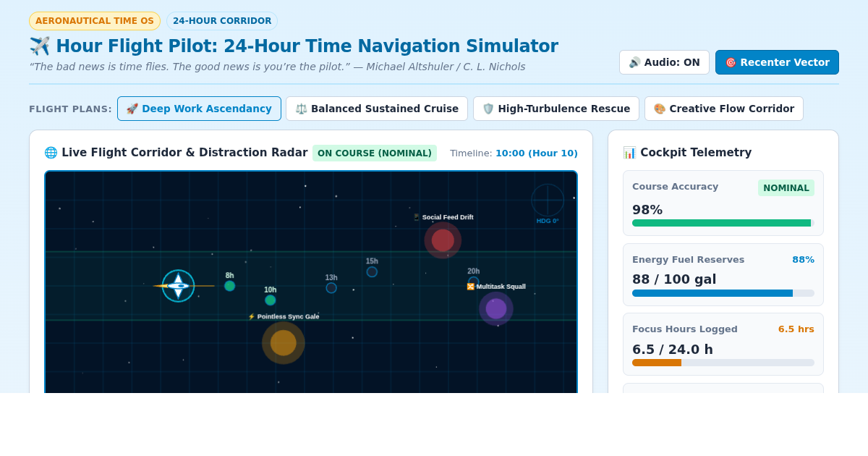Click the Recenter Vector button

click(x=777, y=62)
